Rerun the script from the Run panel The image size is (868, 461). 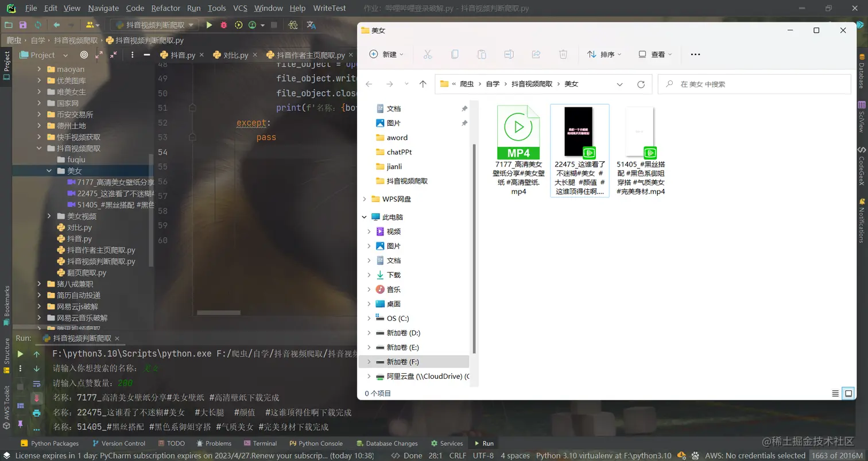21,354
